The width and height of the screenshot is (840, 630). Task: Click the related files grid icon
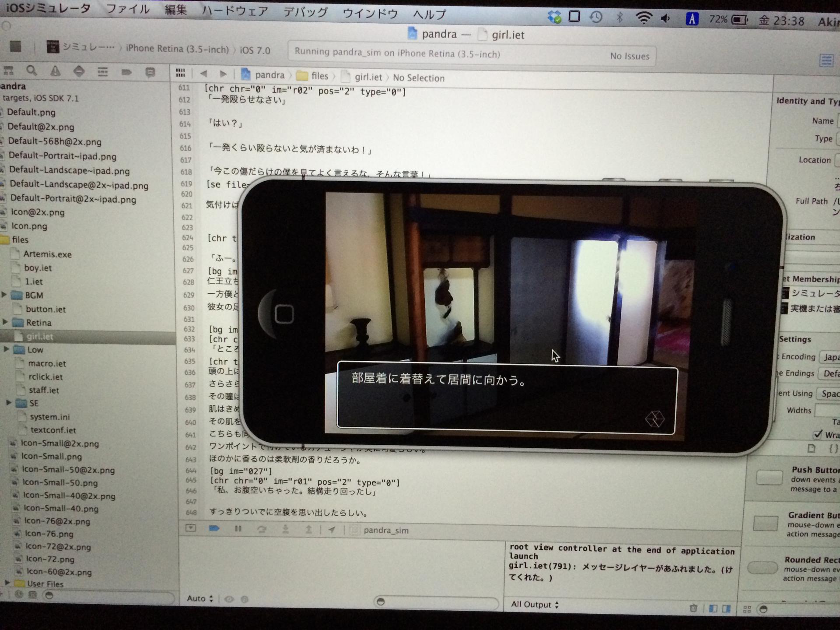pyautogui.click(x=180, y=73)
